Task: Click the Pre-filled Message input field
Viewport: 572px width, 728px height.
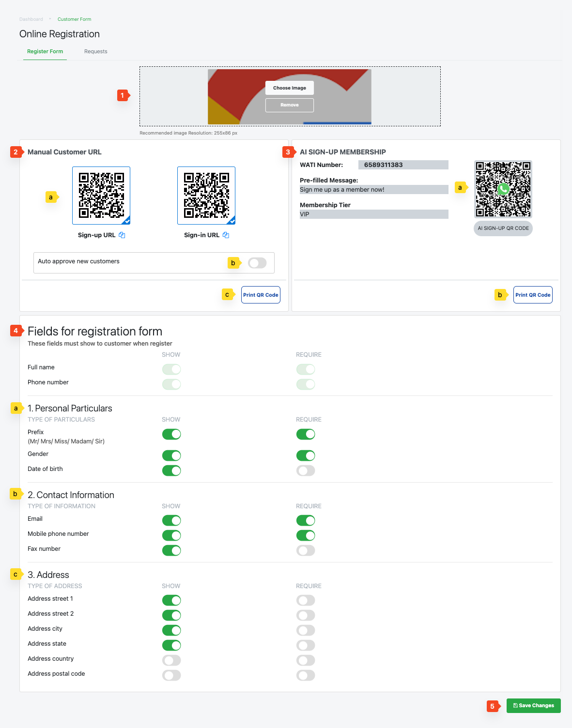Action: (373, 190)
